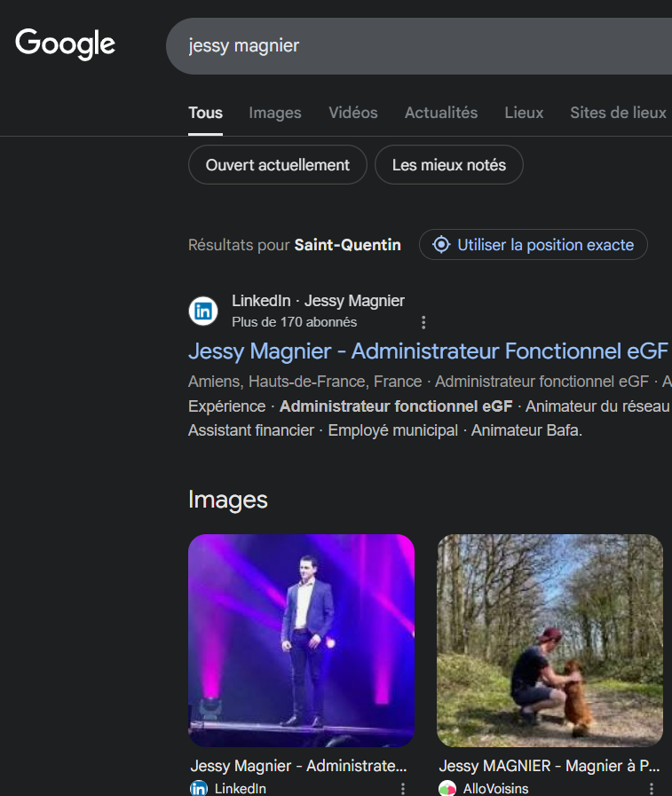
Task: Click the search box containing jessy magnier
Action: (x=419, y=46)
